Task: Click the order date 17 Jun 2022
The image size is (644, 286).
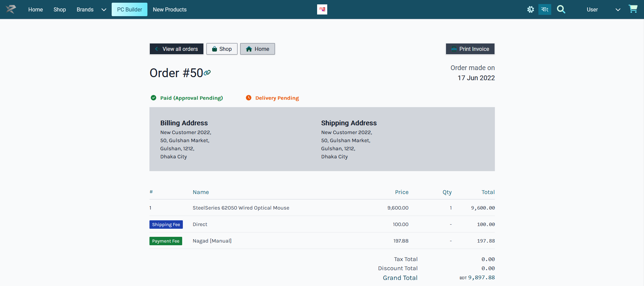Action: (x=476, y=78)
